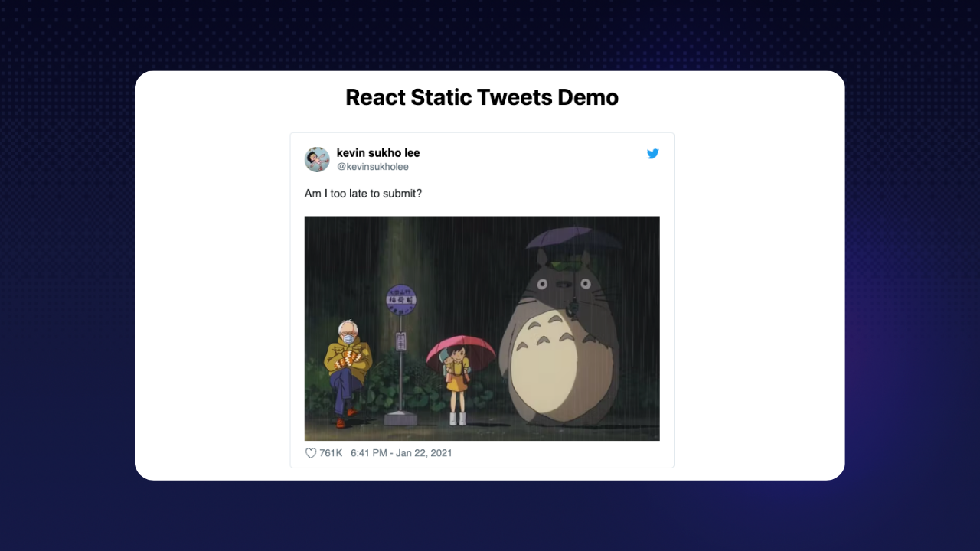
Task: Open the Totoro bus stop tweet image
Action: [x=482, y=328]
